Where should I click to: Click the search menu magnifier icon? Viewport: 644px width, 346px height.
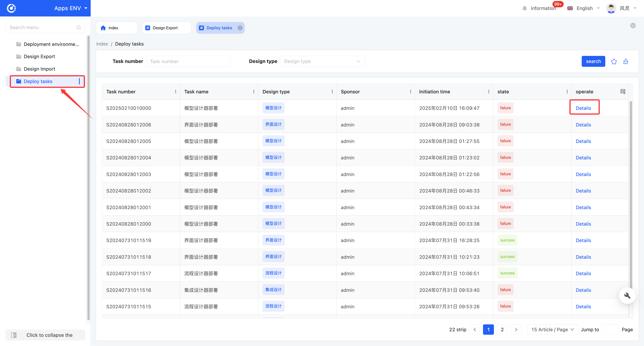pos(79,27)
